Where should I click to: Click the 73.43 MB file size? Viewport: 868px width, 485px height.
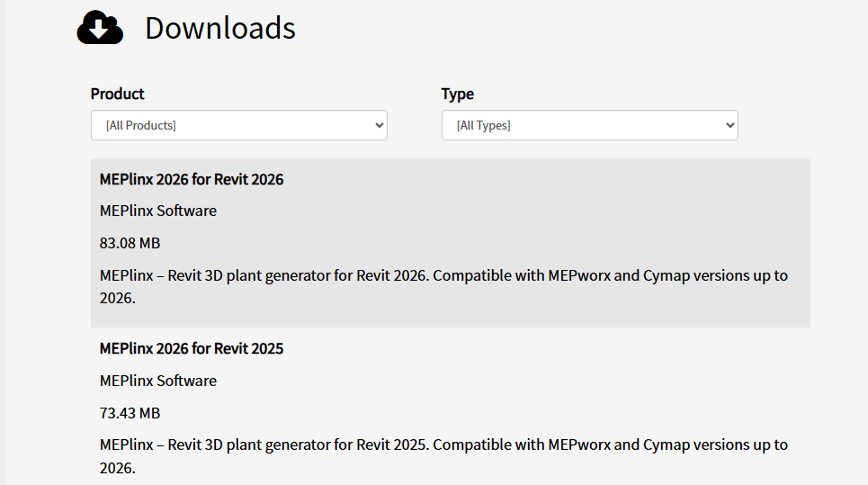click(x=130, y=413)
